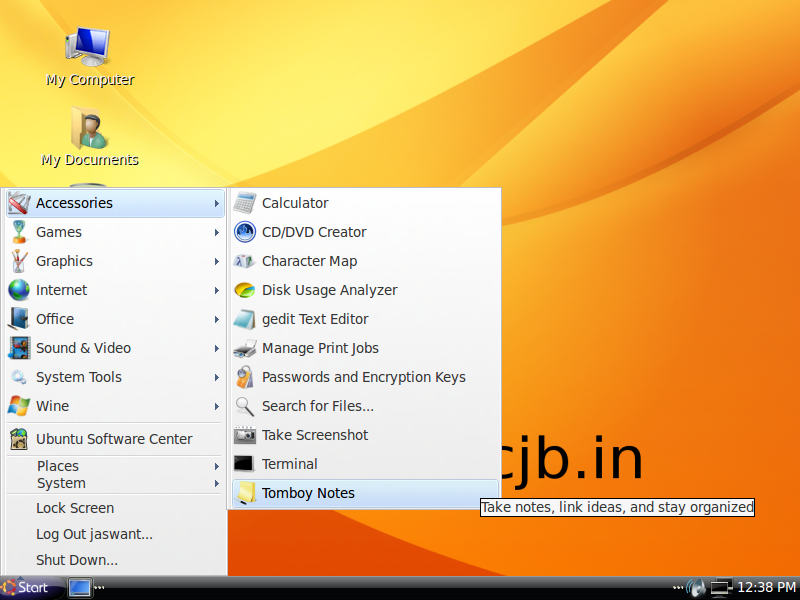The image size is (800, 600).
Task: Click the Character Map label
Action: tap(309, 261)
